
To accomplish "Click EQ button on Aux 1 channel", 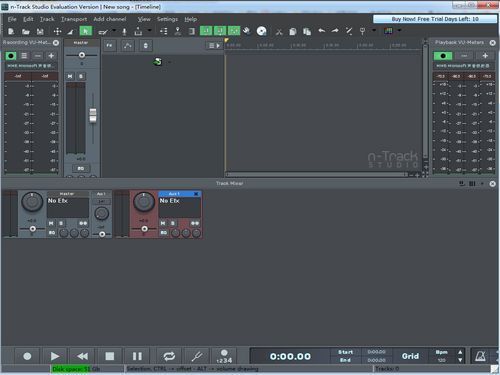I will click(x=164, y=233).
